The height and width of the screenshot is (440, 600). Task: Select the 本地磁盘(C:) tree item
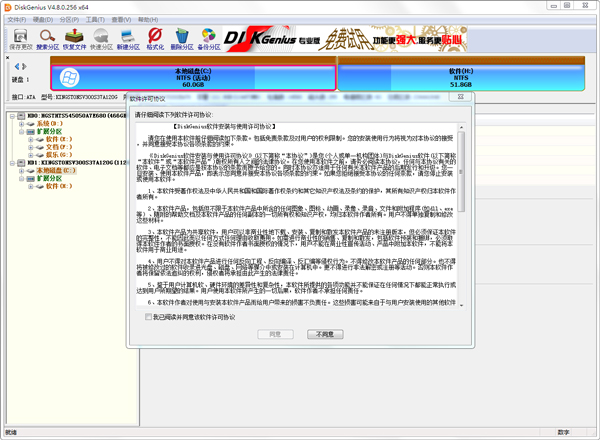tap(51, 169)
